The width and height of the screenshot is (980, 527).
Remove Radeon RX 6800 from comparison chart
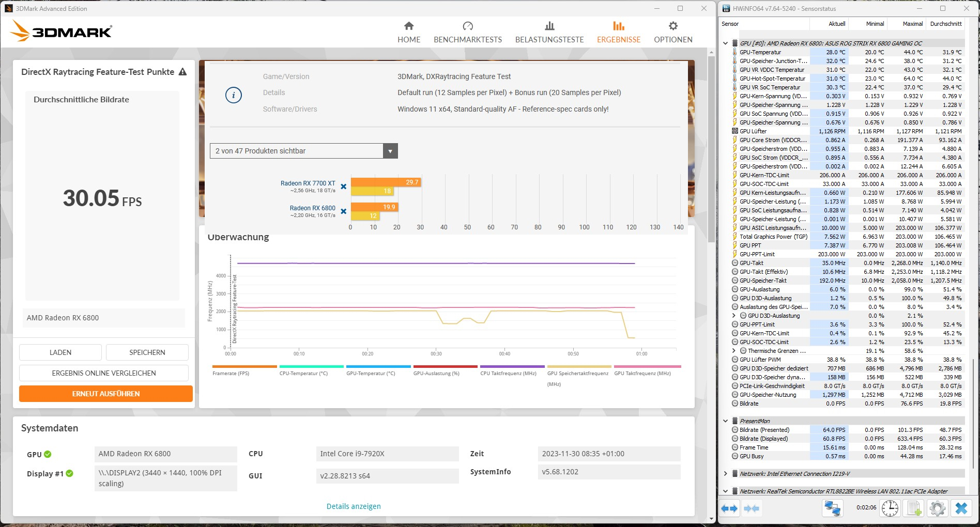click(344, 211)
